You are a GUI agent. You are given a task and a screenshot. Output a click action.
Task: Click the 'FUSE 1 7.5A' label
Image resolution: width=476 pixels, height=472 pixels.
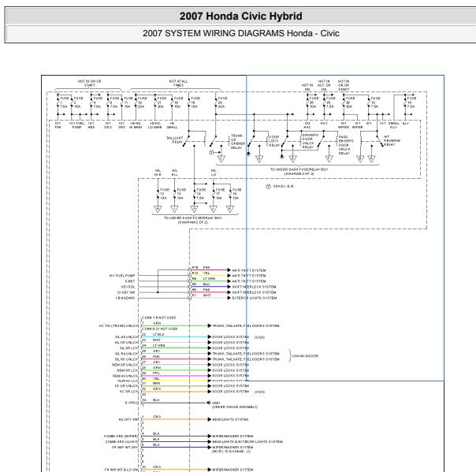pos(64,102)
